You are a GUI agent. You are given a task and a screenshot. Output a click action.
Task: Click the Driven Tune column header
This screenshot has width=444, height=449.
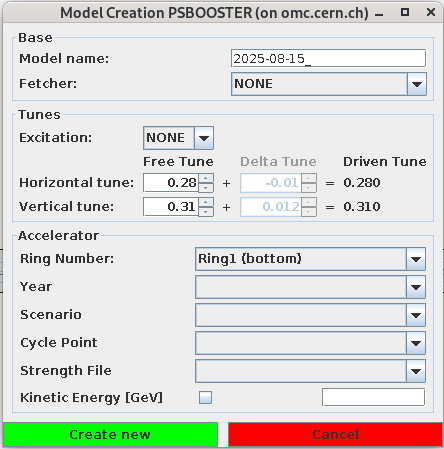point(385,162)
